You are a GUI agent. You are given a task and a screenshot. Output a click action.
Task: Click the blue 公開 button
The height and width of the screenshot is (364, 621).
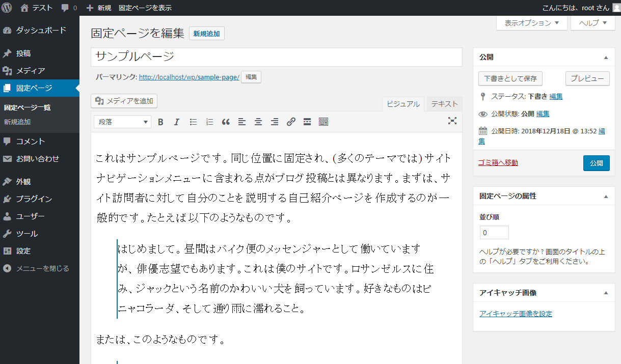click(596, 163)
